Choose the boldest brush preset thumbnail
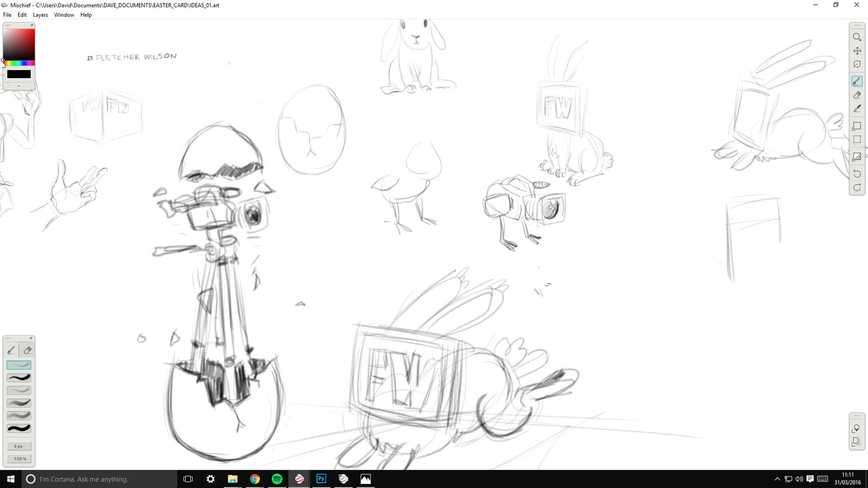The height and width of the screenshot is (488, 868). pos(19,428)
